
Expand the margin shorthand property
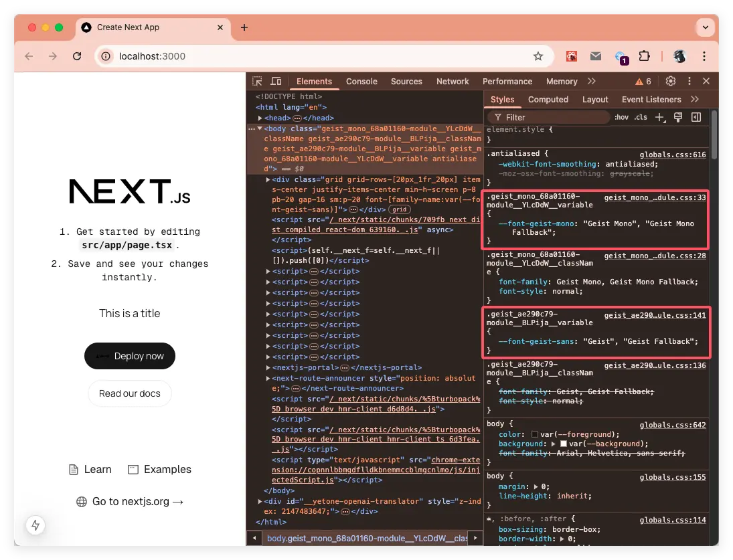(536, 486)
